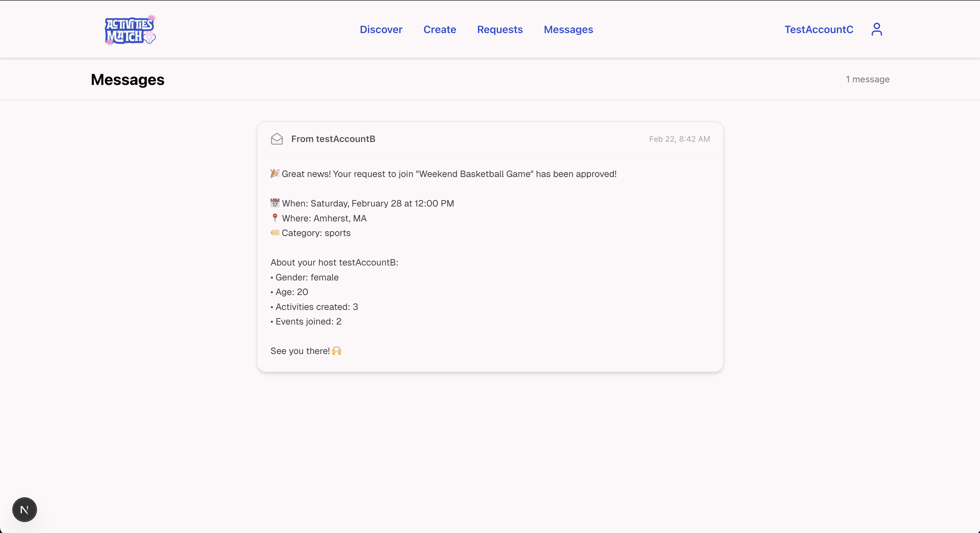Screen dimensions: 980x533
Task: Click the Activities Match logo
Action: [130, 30]
